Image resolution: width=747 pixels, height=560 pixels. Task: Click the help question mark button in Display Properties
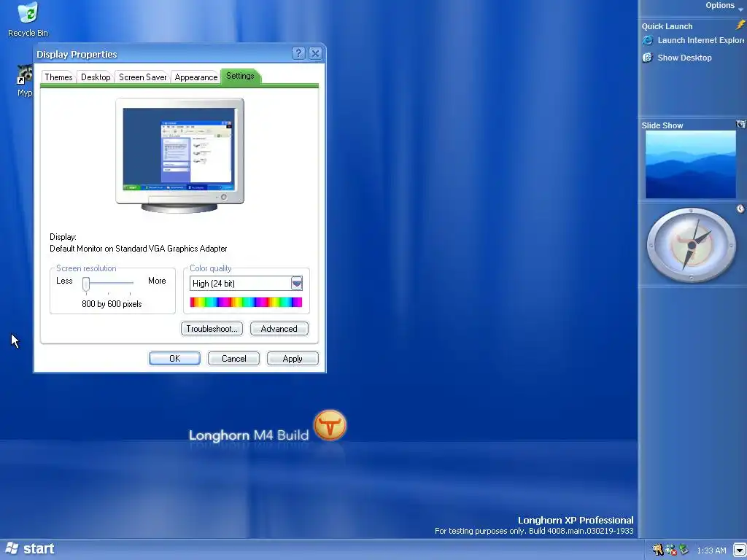[298, 53]
